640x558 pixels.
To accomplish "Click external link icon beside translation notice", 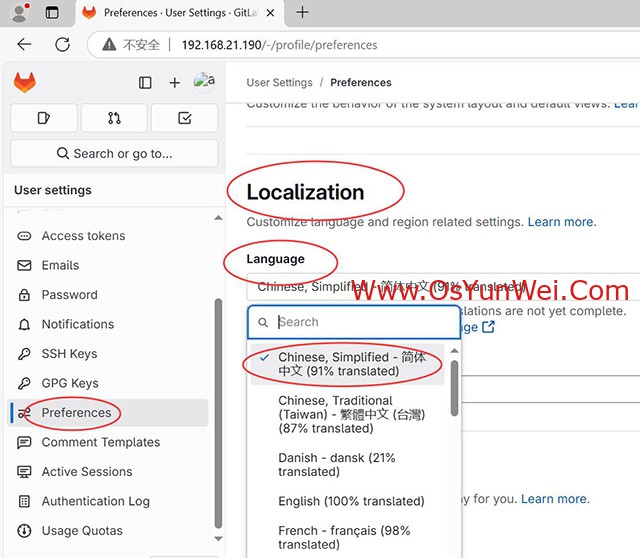I will click(489, 327).
